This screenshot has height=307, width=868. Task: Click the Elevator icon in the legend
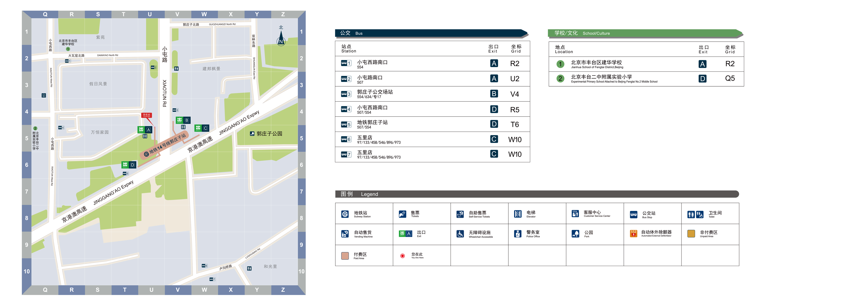pos(518,214)
